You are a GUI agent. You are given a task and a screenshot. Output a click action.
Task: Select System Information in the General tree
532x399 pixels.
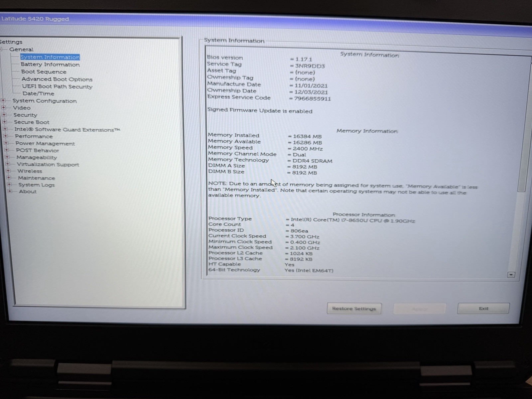pyautogui.click(x=50, y=57)
